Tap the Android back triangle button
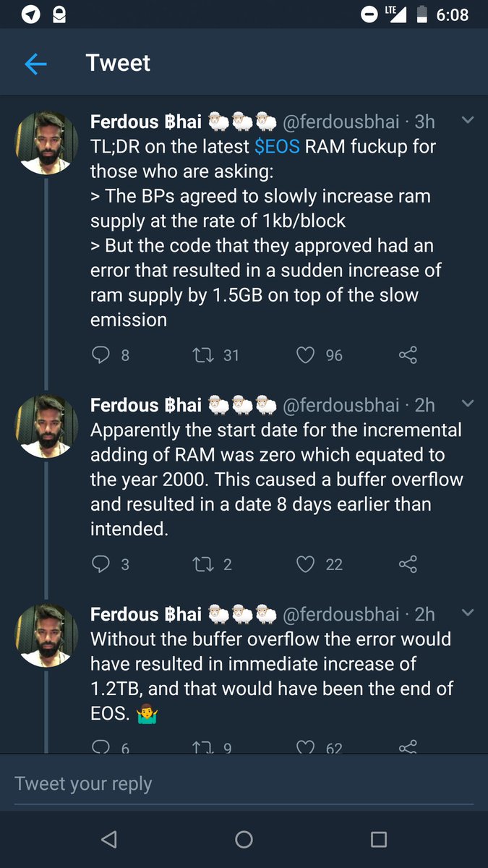The image size is (488, 868). coord(109,839)
